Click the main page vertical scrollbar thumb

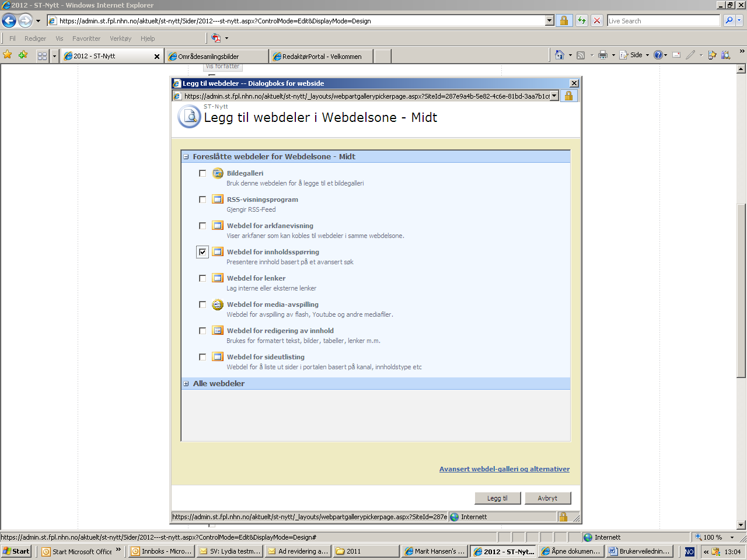(741, 291)
